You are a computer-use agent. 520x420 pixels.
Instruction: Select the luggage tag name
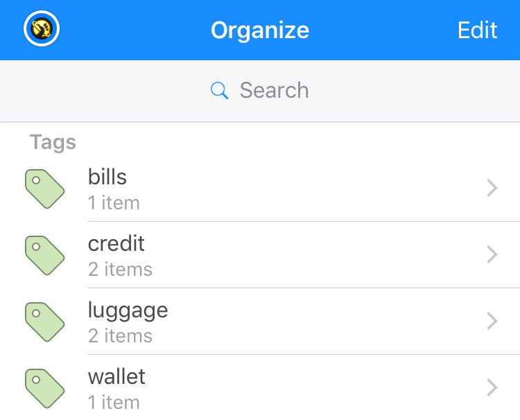coord(128,311)
